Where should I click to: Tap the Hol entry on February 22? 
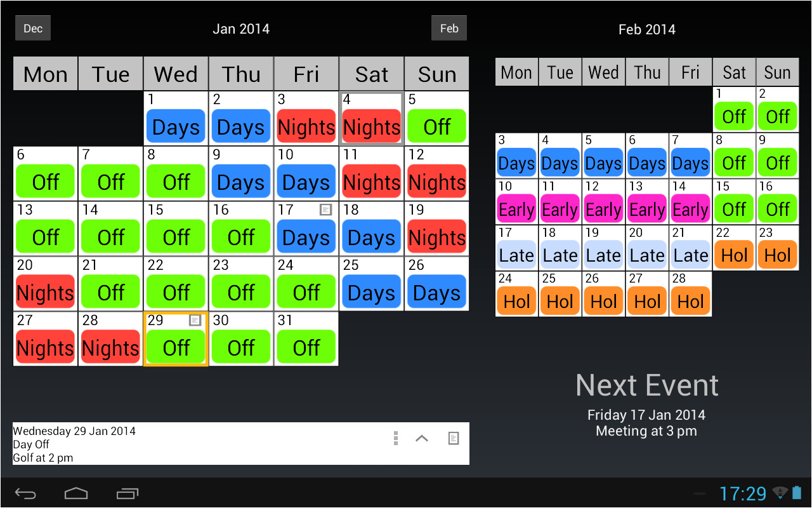[734, 255]
